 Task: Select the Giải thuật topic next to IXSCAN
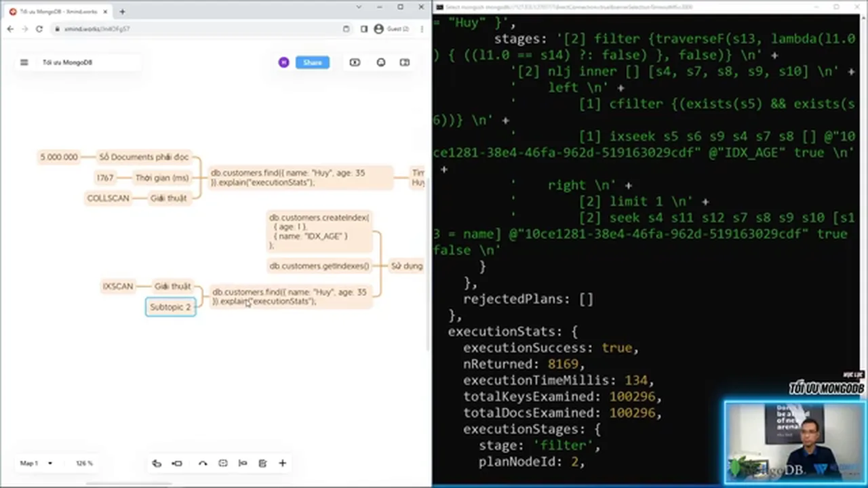coord(172,286)
